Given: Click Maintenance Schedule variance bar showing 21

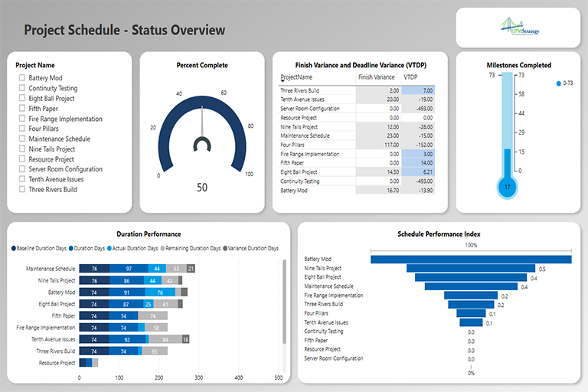Looking at the screenshot, I should coord(191,269).
